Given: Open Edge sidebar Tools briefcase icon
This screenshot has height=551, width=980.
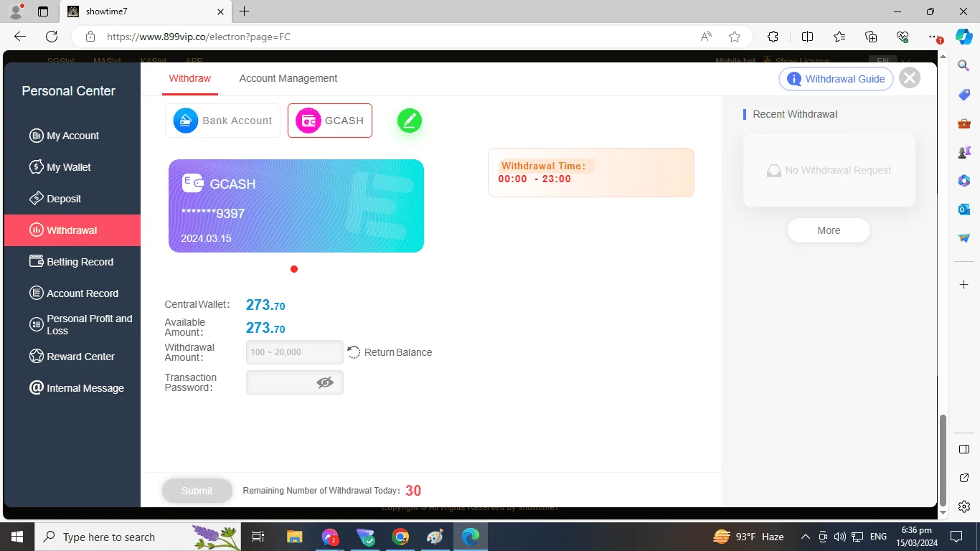Looking at the screenshot, I should coord(964,123).
